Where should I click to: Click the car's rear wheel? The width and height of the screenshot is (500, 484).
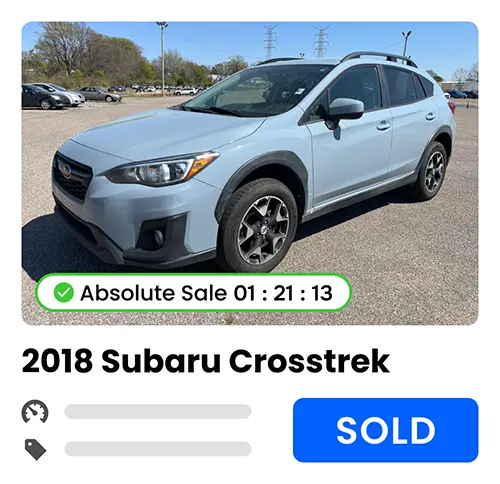pos(432,171)
